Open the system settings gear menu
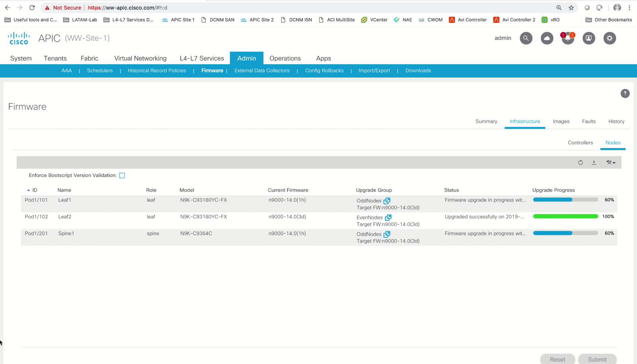 point(610,38)
